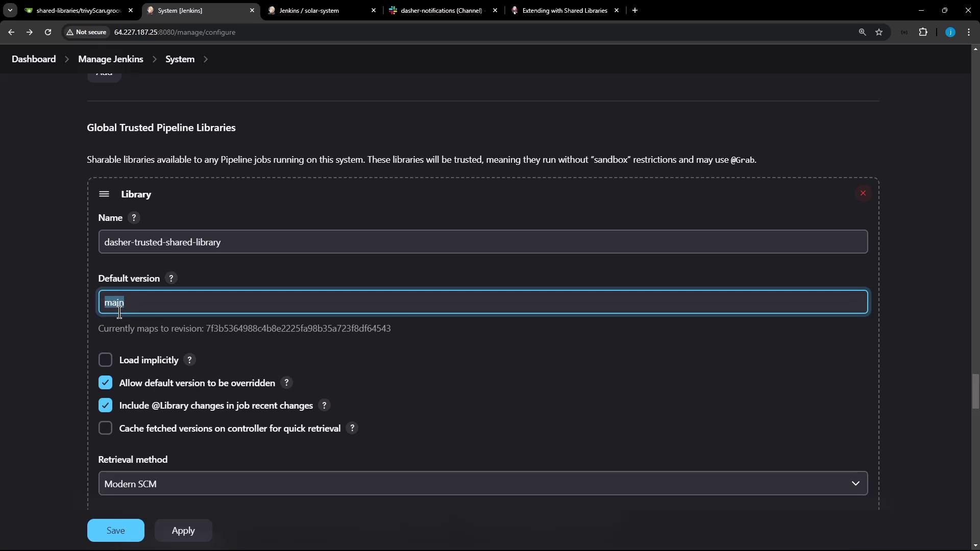Show help for Cache fetched versions
Screen dimensions: 980x551
(352, 429)
